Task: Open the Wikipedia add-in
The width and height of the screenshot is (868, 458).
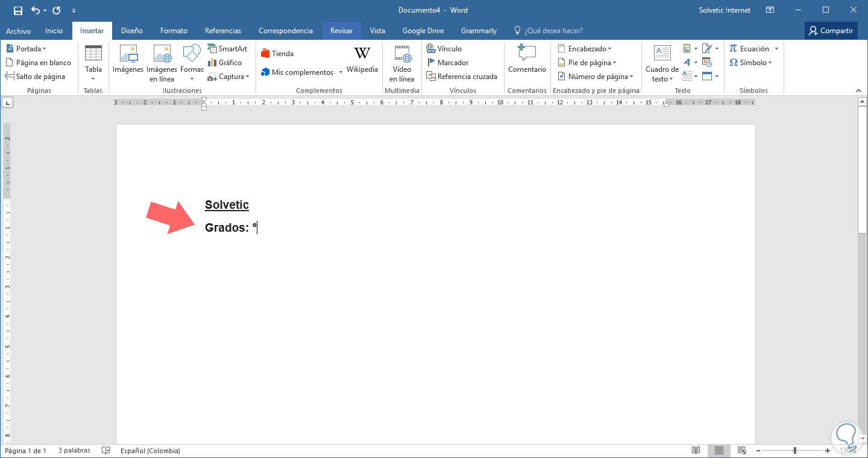Action: tap(362, 60)
